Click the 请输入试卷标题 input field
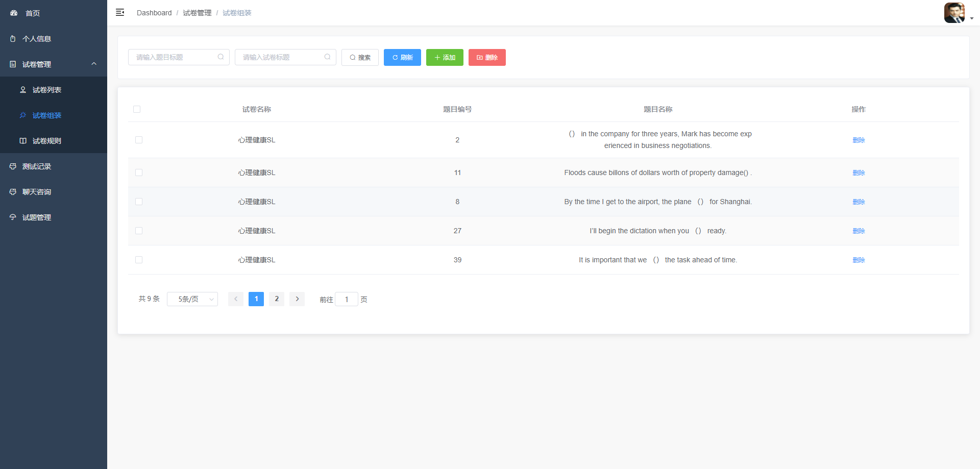Image resolution: width=980 pixels, height=469 pixels. pos(281,57)
